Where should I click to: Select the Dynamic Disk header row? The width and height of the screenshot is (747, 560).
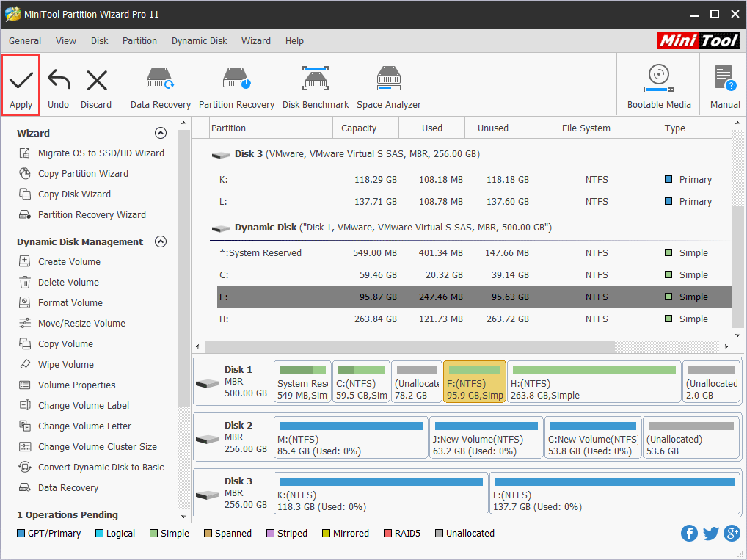point(470,228)
